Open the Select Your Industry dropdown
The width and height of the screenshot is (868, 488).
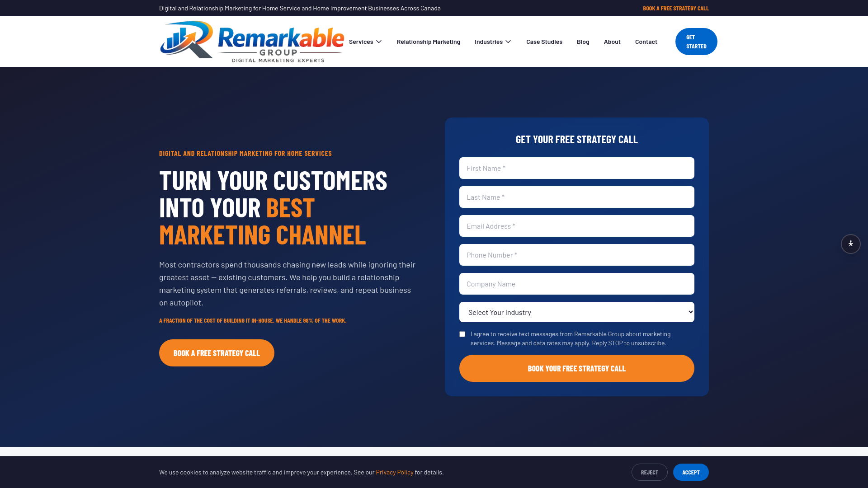tap(577, 312)
